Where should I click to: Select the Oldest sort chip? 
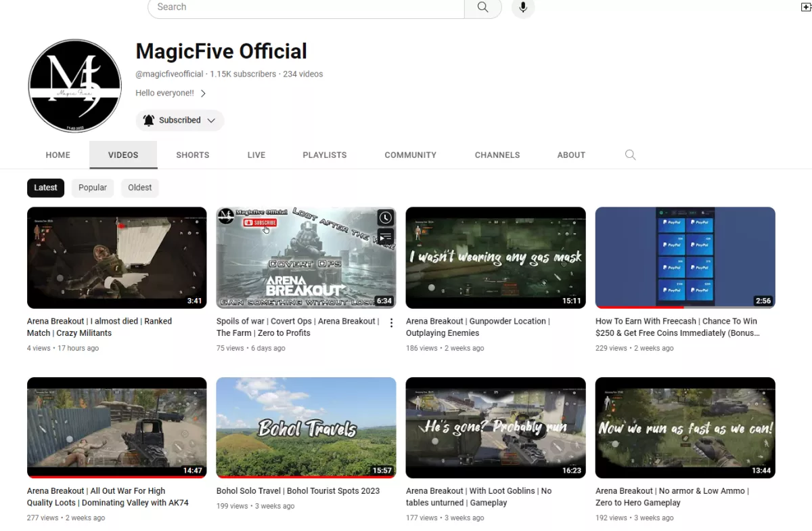pos(140,188)
